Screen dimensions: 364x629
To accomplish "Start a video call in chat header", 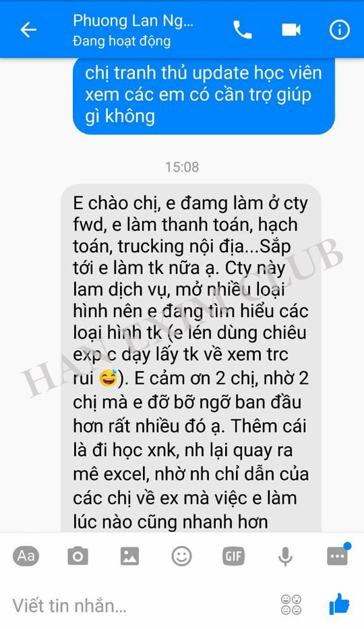I will pos(291,30).
